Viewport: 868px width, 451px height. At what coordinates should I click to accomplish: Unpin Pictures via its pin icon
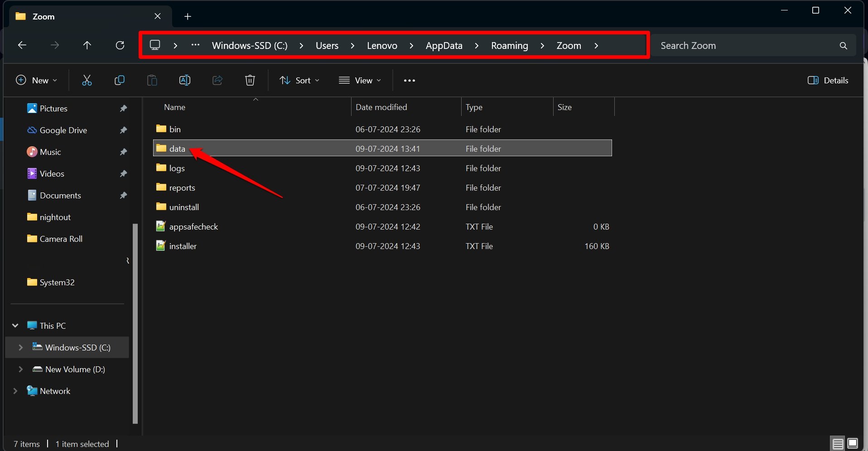pyautogui.click(x=123, y=108)
